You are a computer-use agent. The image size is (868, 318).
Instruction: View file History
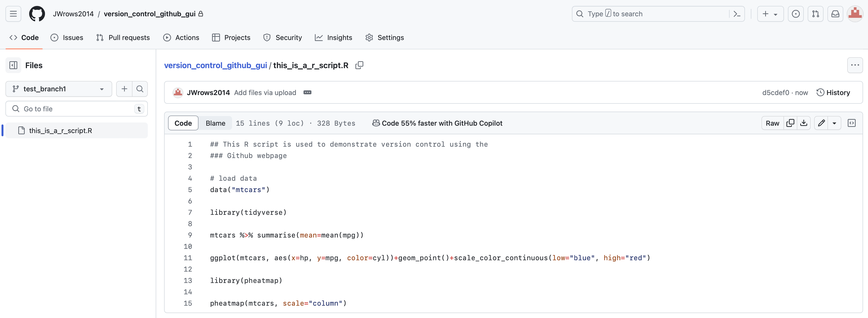click(833, 93)
